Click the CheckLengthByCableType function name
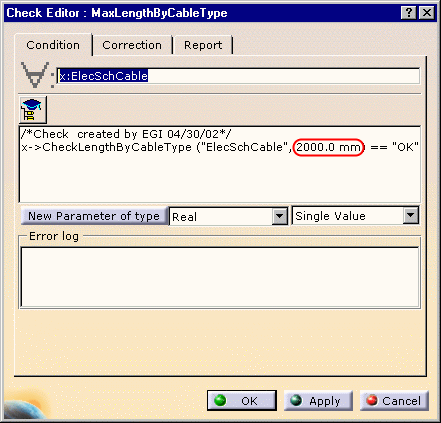The height and width of the screenshot is (423, 441). point(117,147)
